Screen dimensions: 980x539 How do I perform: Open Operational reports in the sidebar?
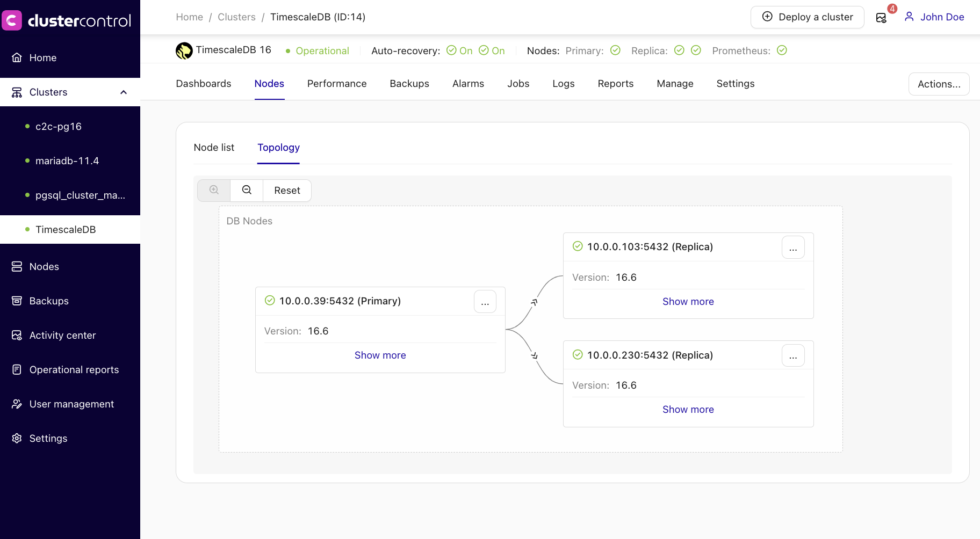click(74, 369)
